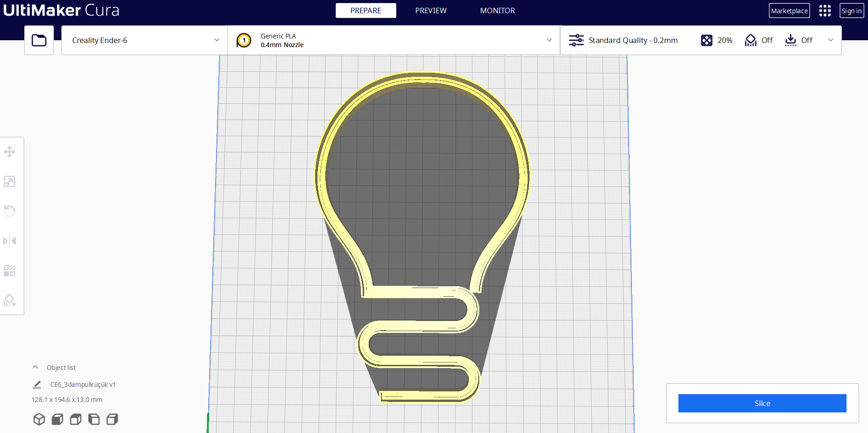This screenshot has height=433, width=868.
Task: Select the Move tool
Action: (x=10, y=151)
